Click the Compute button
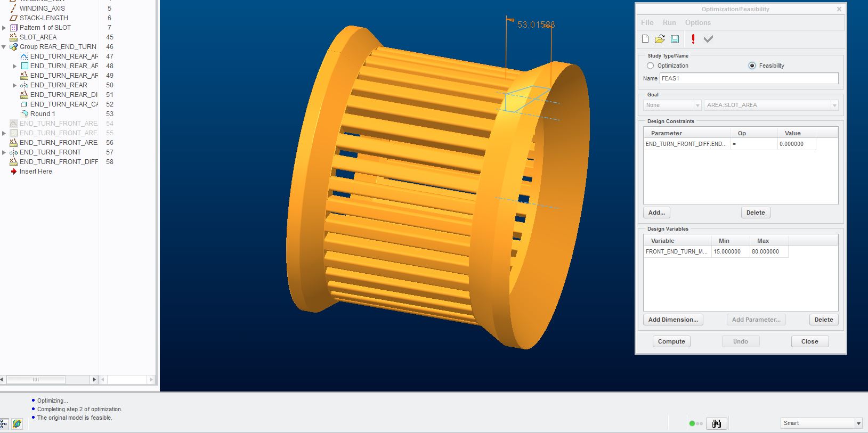The width and height of the screenshot is (868, 433). (x=671, y=341)
